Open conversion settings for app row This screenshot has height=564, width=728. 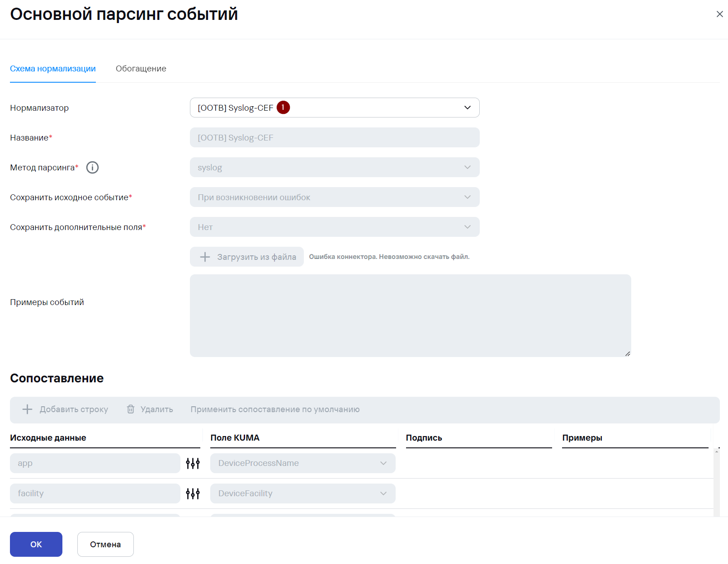point(193,463)
